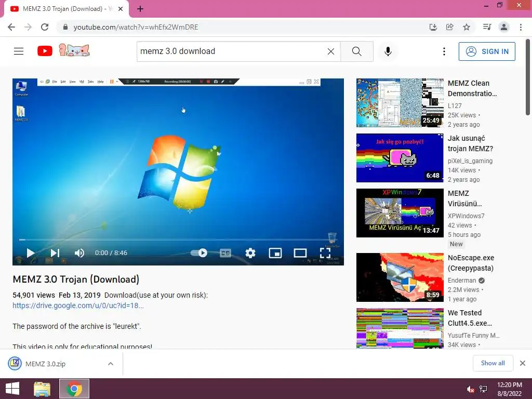This screenshot has width=532, height=399.
Task: Open a new browser tab
Action: (140, 9)
